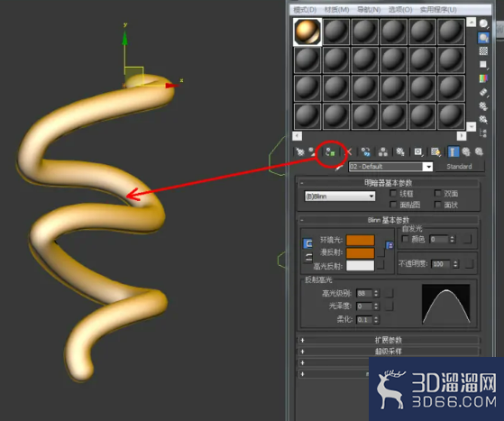
Task: Assign material to selection icon
Action: point(330,151)
